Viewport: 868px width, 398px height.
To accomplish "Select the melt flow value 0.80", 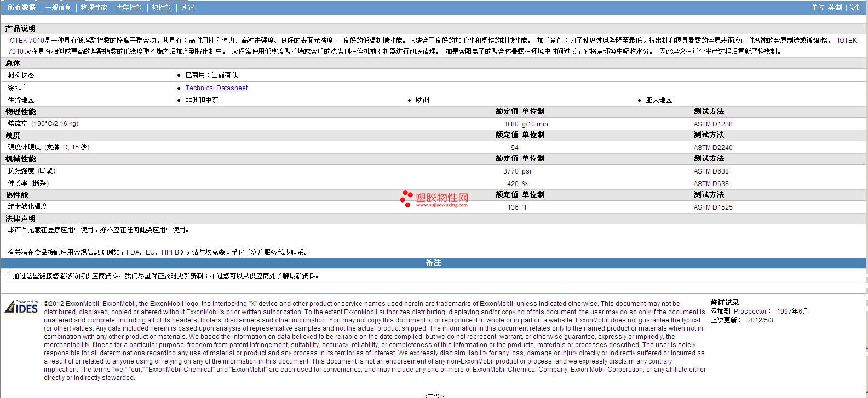I will 511,124.
